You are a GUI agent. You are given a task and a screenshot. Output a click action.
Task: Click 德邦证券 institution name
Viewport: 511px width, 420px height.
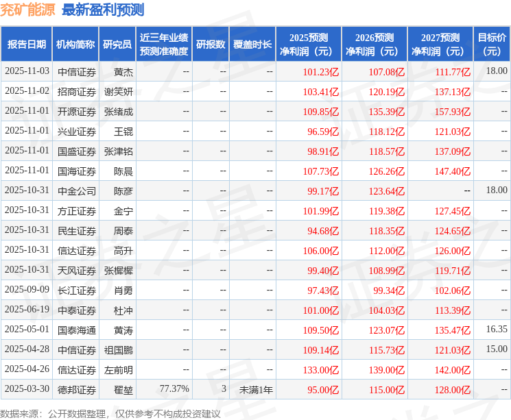[x=77, y=390]
